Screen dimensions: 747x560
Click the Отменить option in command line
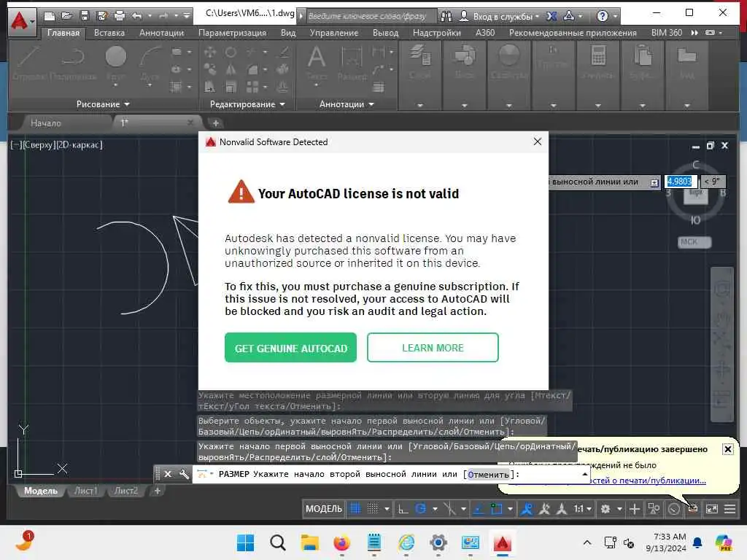click(488, 475)
